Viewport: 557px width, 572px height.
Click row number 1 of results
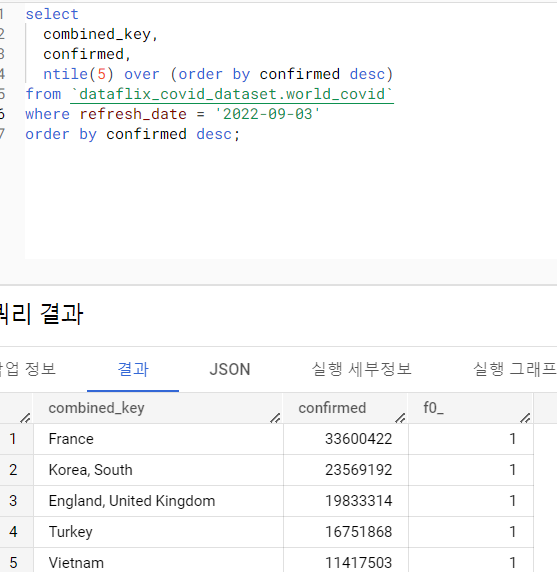13,439
